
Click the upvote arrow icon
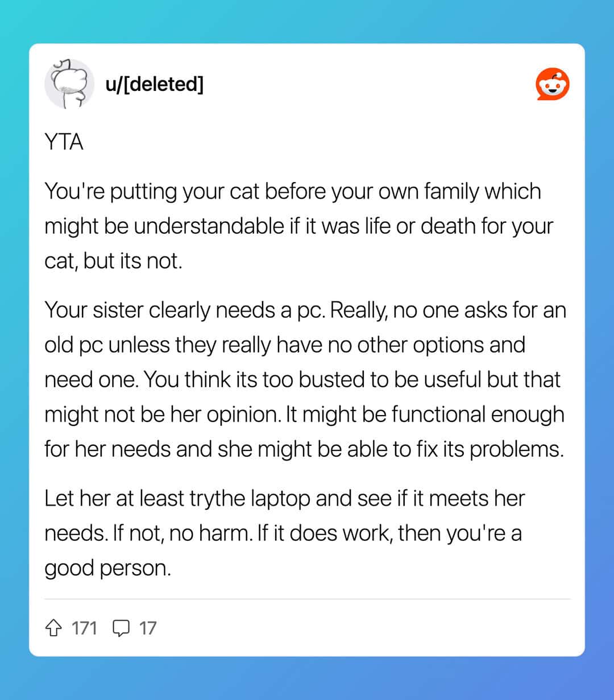(x=53, y=628)
